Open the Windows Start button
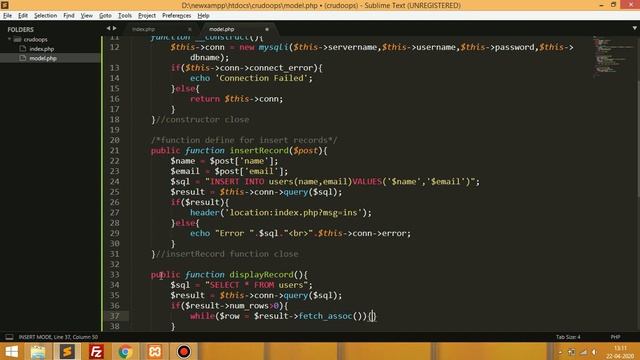Image resolution: width=640 pixels, height=360 pixels. (11, 351)
